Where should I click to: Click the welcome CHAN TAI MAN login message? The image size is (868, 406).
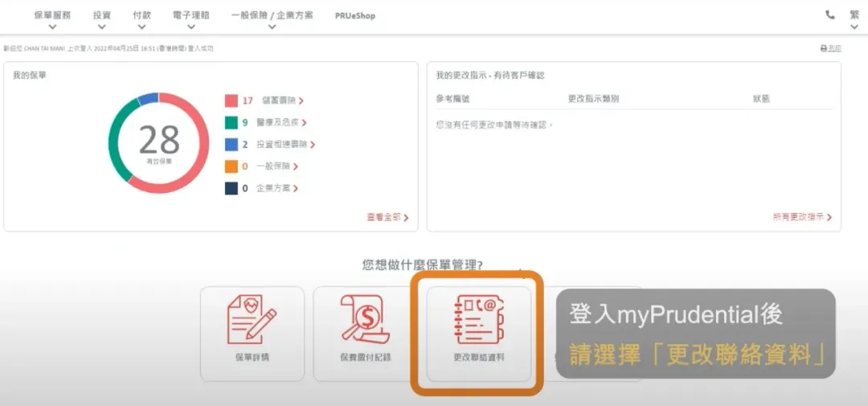tap(108, 49)
